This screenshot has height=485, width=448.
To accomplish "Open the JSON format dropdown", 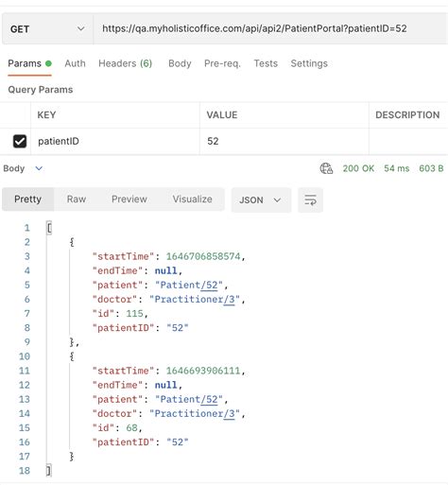I will (261, 200).
